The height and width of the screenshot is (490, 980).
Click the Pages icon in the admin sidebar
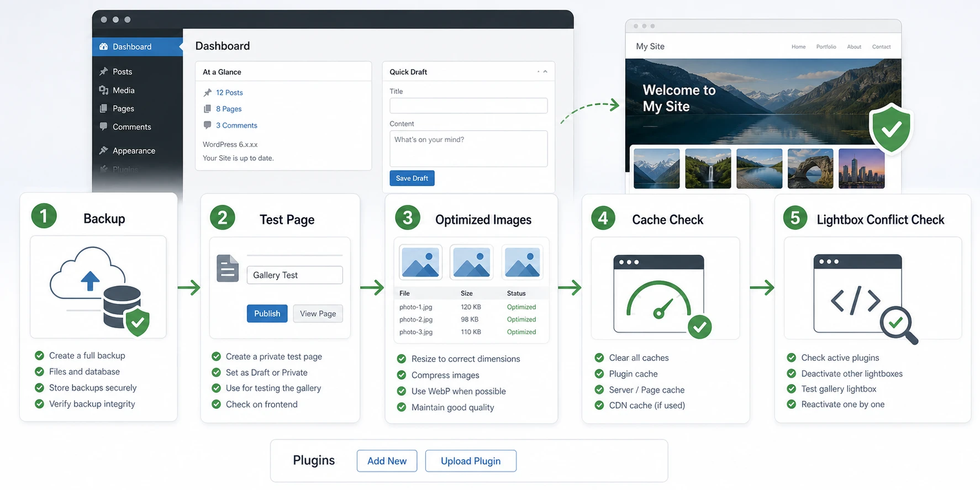click(x=103, y=108)
